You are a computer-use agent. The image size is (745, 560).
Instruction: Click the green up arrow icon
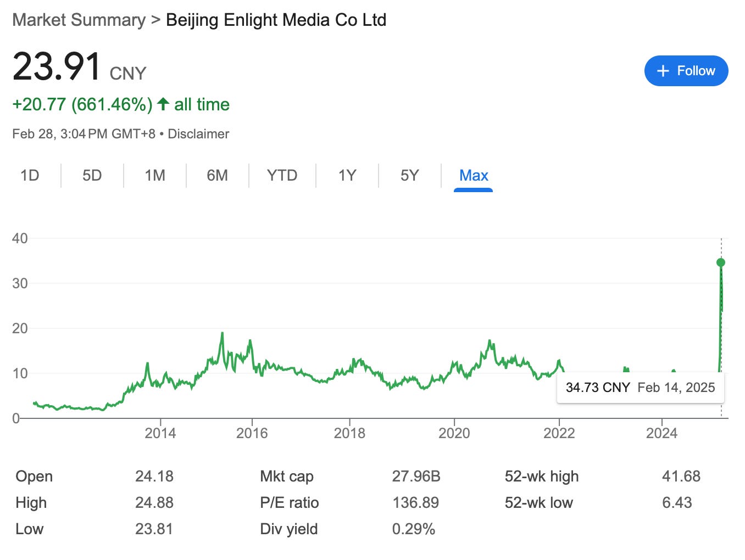163,104
